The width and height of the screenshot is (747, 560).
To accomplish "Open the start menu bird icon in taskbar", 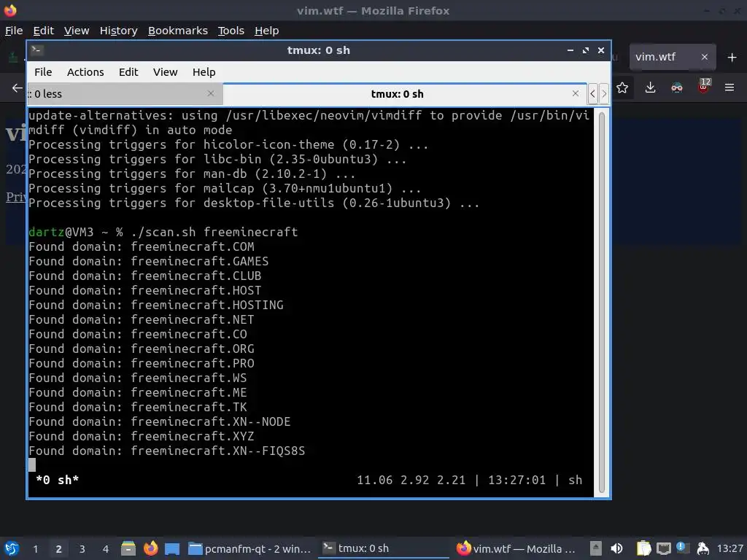I will point(12,548).
